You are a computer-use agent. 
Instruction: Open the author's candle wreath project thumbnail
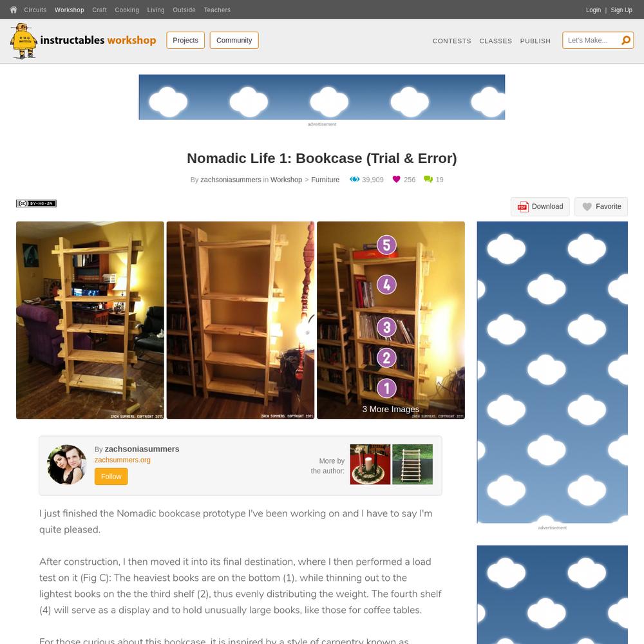tap(370, 464)
